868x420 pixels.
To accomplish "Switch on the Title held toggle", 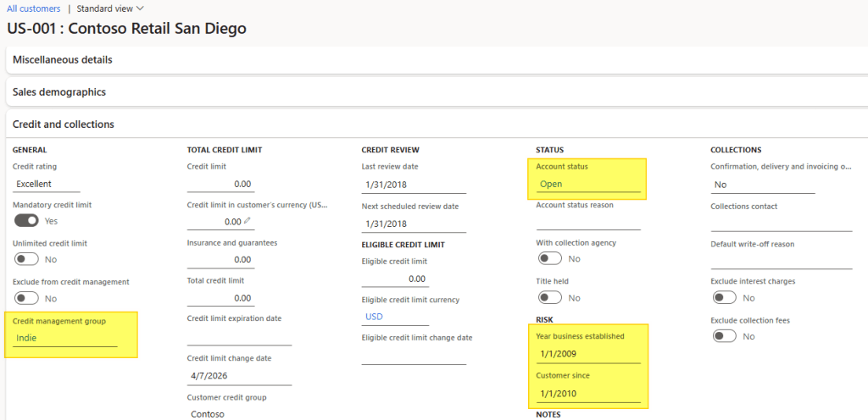I will (549, 297).
